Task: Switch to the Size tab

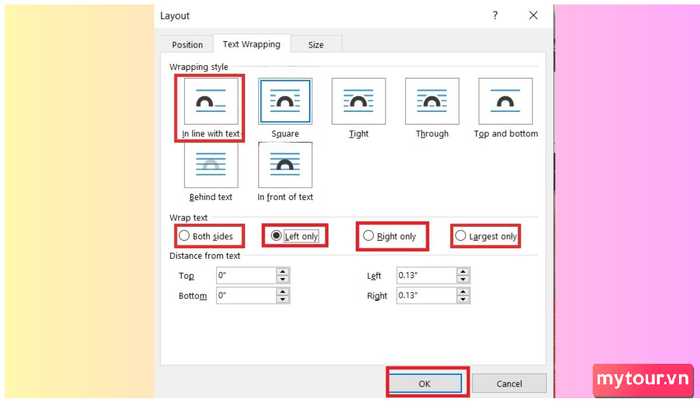Action: 316,45
